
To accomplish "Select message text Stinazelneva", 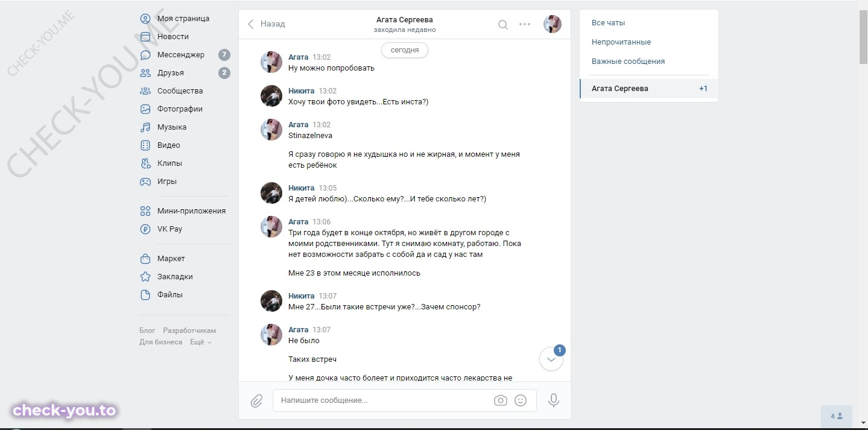I will coord(310,136).
